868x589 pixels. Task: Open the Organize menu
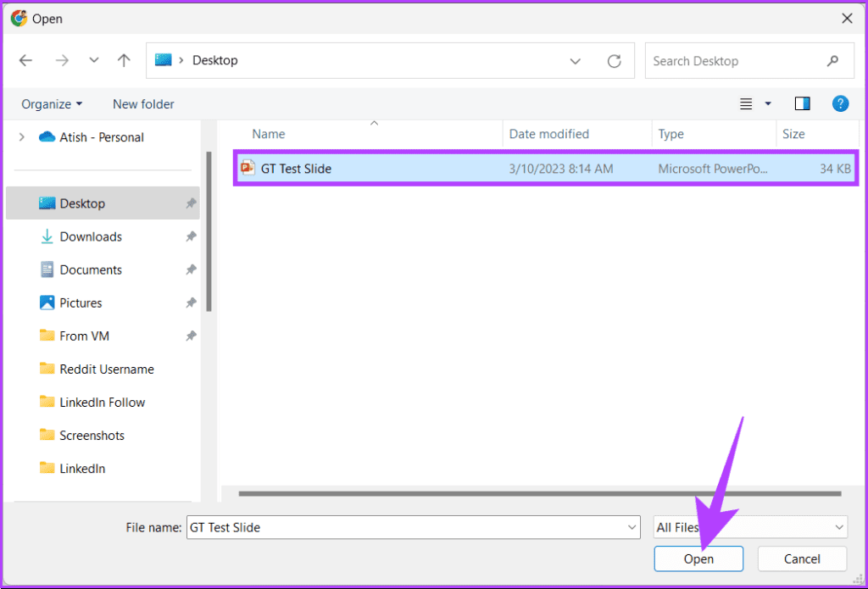52,104
